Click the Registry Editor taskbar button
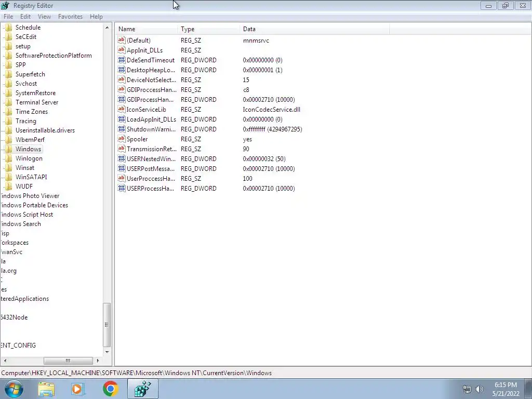The width and height of the screenshot is (532, 399). (142, 389)
